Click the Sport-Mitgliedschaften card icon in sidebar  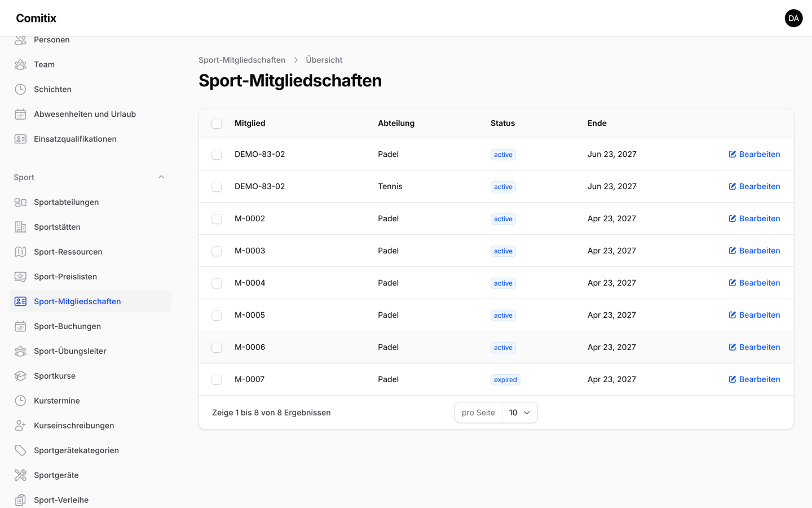[20, 301]
